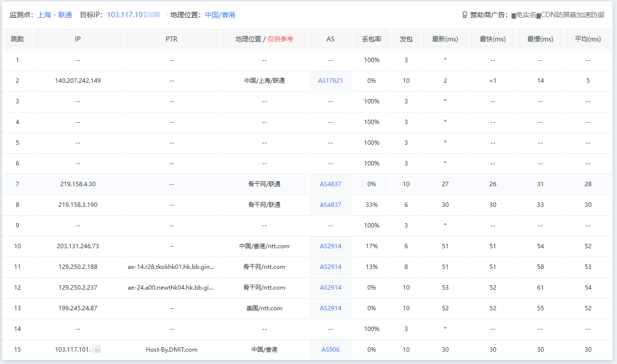The height and width of the screenshot is (364, 617).
Task: Click the 发包 column header
Action: 406,39
